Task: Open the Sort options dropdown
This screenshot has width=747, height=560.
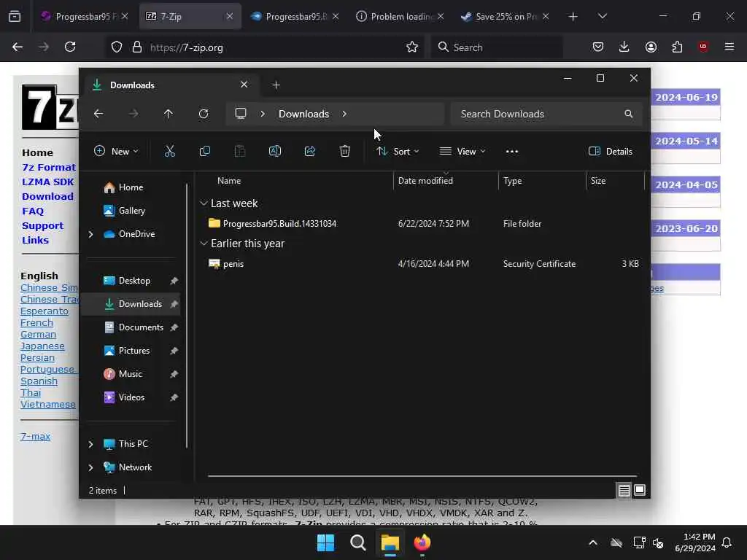Action: (x=398, y=152)
